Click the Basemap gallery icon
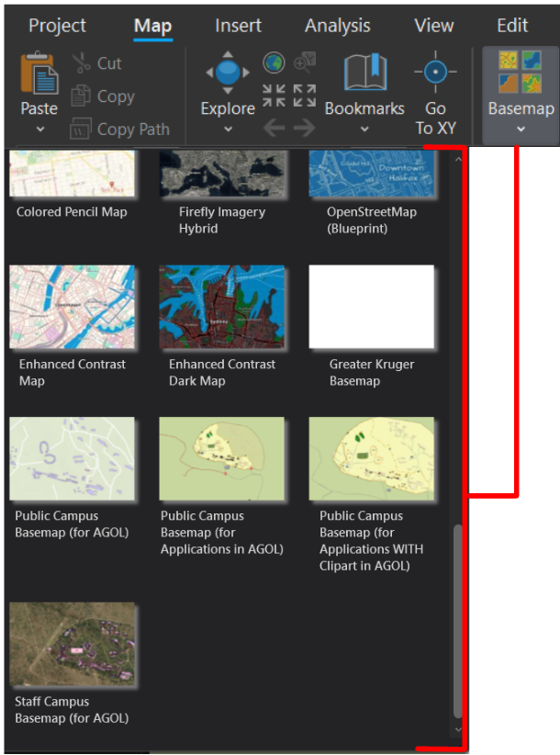This screenshot has height=755, width=560. click(521, 73)
